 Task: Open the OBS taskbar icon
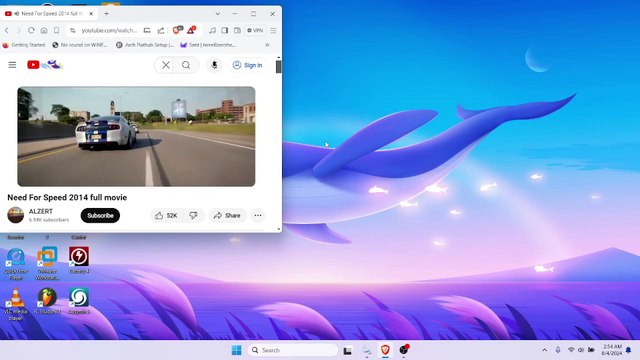click(404, 350)
